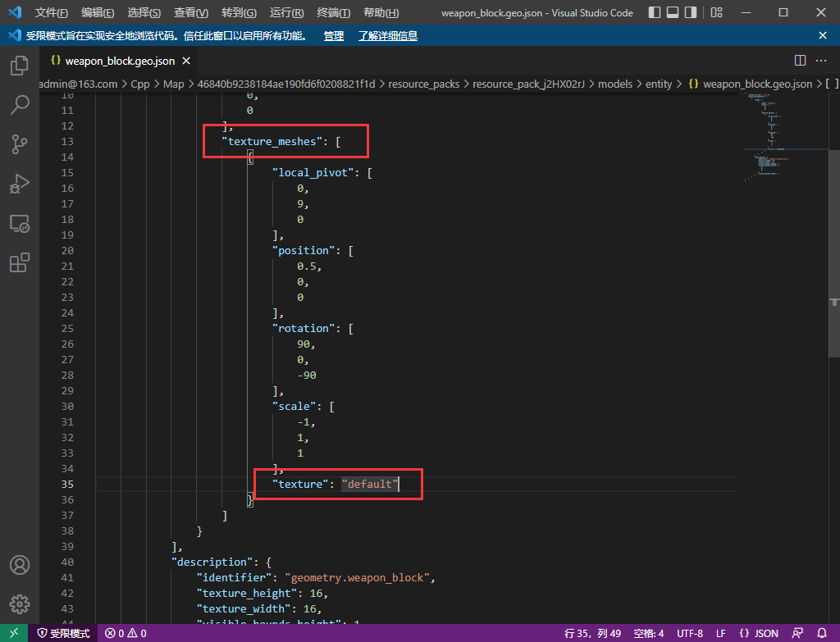The width and height of the screenshot is (840, 642).
Task: Select the weapon_block.geo.json editor tab
Action: pyautogui.click(x=120, y=61)
